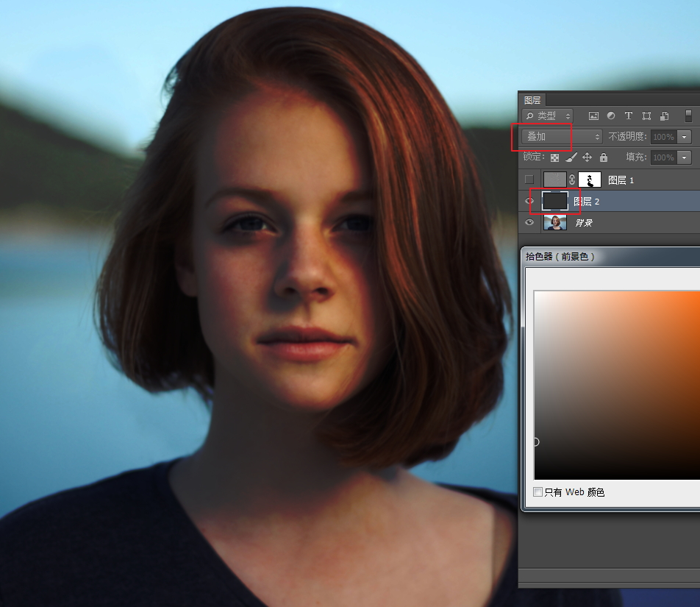Select 背景 layer portrait thumbnail
The width and height of the screenshot is (700, 607).
tap(555, 222)
